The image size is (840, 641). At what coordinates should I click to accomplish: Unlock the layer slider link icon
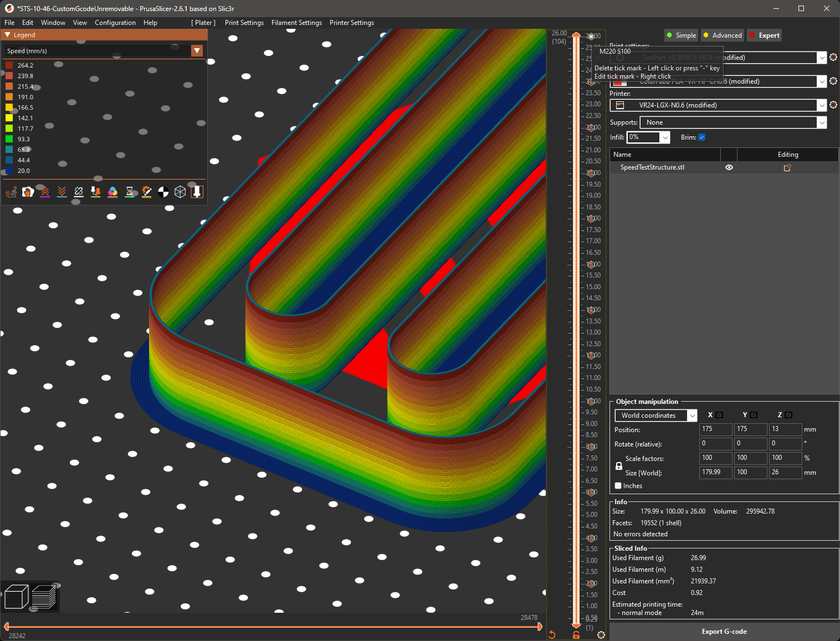[x=576, y=634]
